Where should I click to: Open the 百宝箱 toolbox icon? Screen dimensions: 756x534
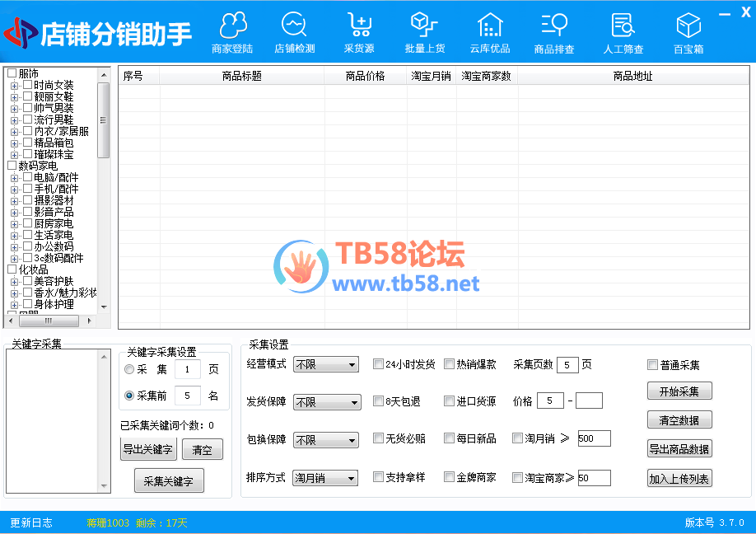point(688,33)
